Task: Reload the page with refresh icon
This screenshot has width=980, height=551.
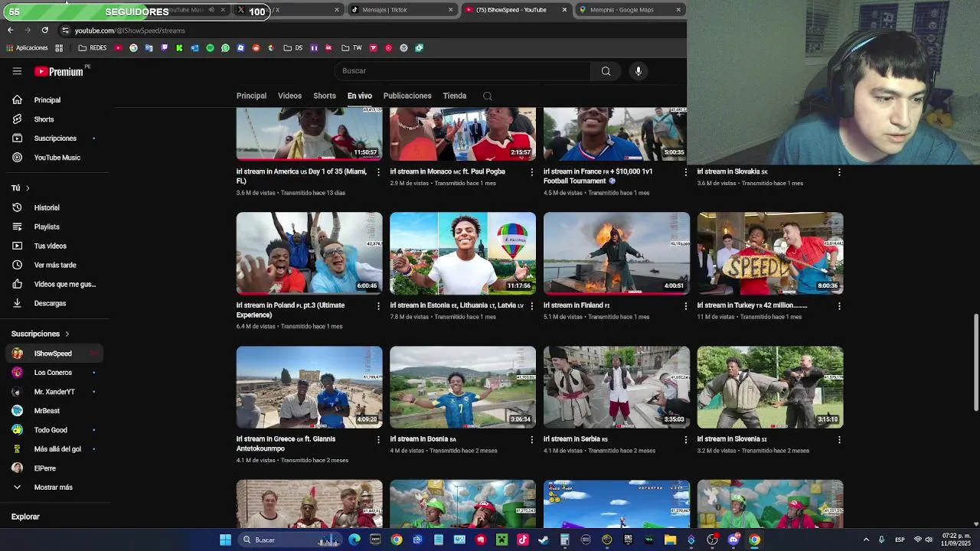Action: click(44, 30)
